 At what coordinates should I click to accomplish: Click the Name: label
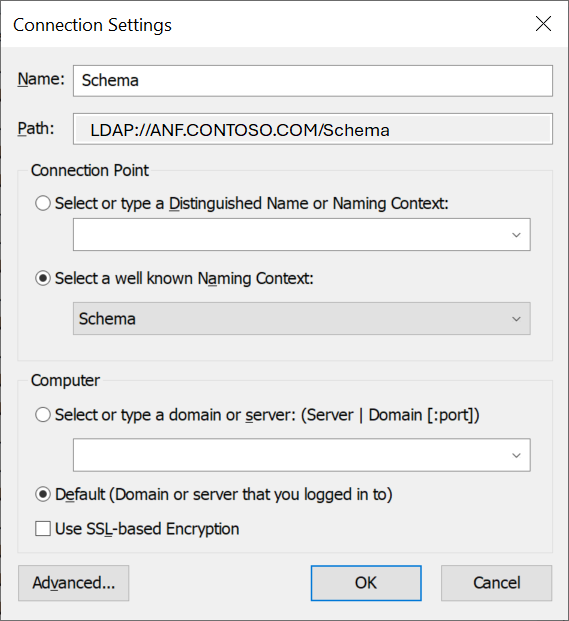coord(41,79)
